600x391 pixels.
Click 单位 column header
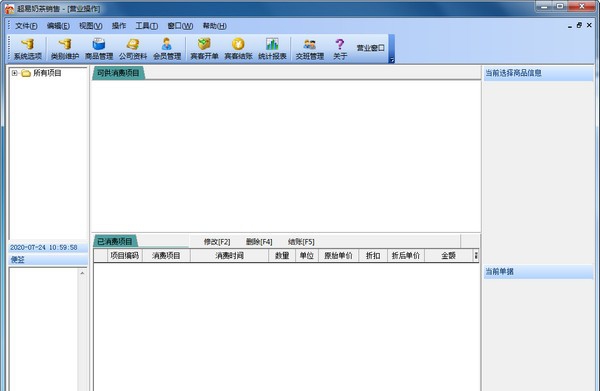307,256
